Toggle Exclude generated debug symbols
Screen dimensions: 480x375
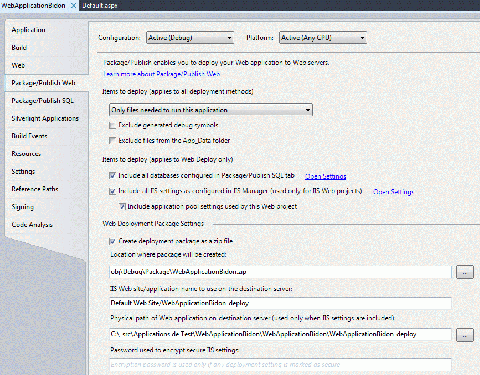tap(113, 125)
